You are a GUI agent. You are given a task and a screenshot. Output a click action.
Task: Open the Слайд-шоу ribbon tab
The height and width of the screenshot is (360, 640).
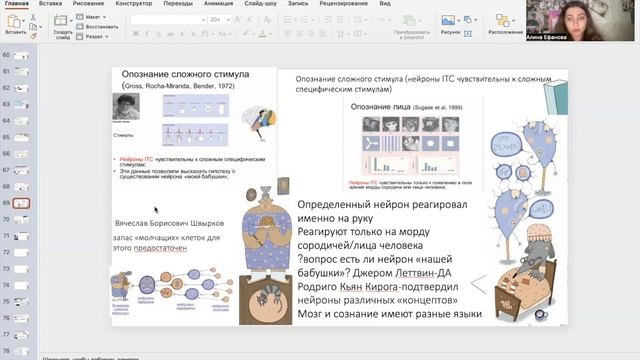tap(260, 3)
